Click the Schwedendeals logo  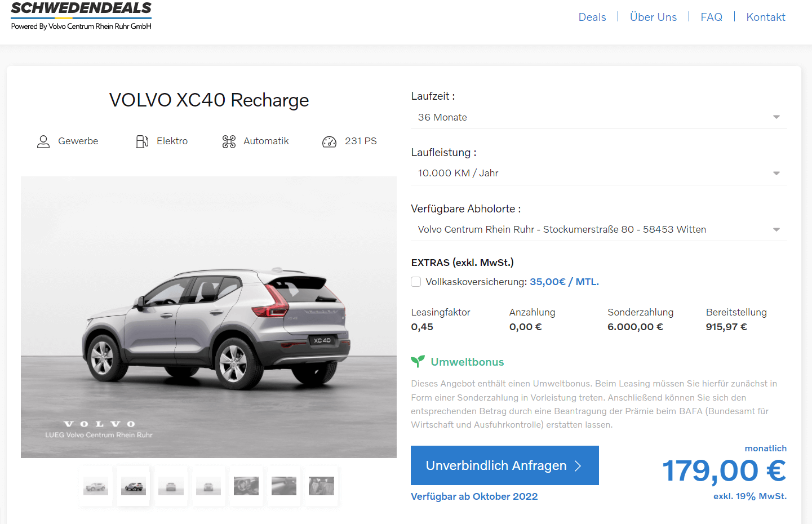81,16
